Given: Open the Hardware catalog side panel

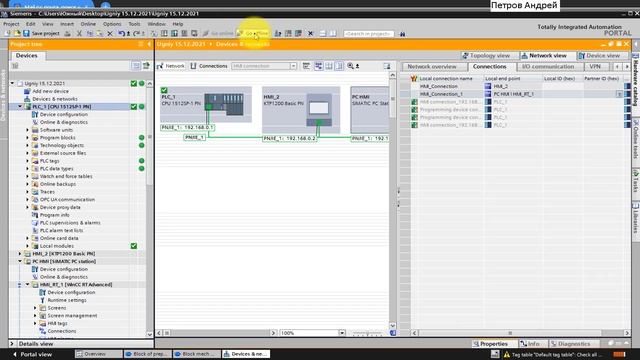Looking at the screenshot, I should [x=636, y=80].
